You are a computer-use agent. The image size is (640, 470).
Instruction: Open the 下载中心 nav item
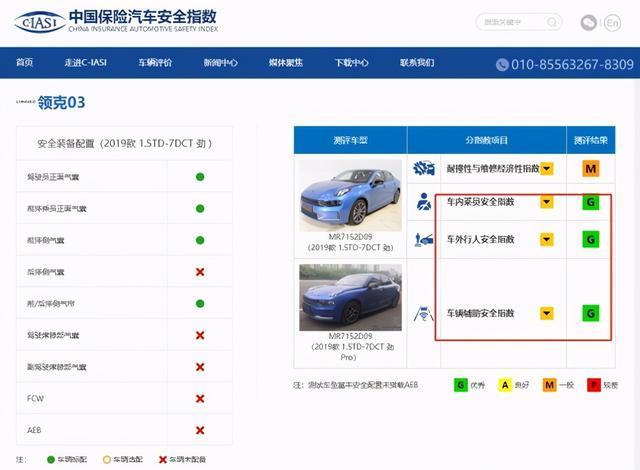point(351,62)
